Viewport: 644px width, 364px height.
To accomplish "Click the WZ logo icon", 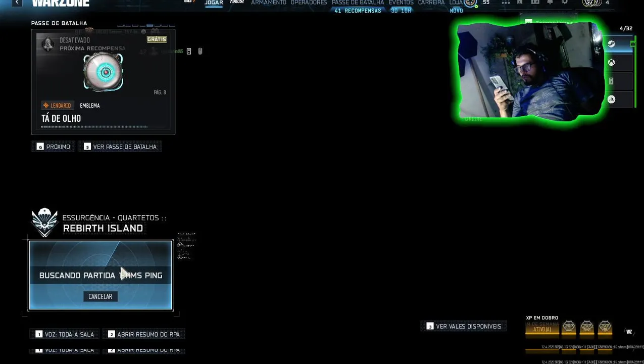I will click(x=629, y=332).
